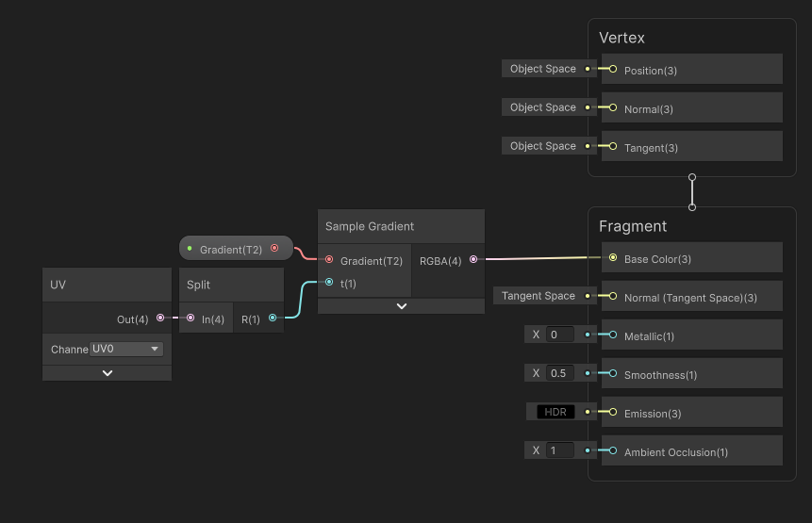Click Sample Gradient's t(1) input port
812x523 pixels.
click(329, 282)
